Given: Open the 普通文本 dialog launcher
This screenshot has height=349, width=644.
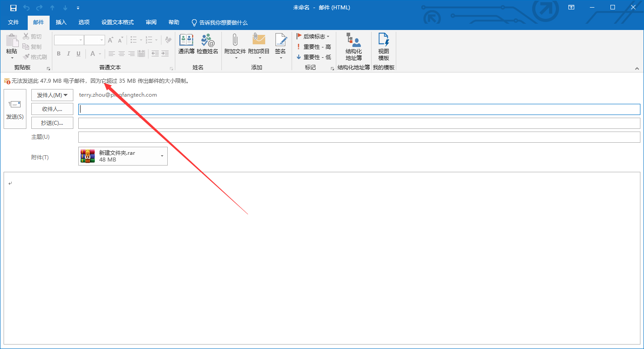Looking at the screenshot, I should point(171,68).
